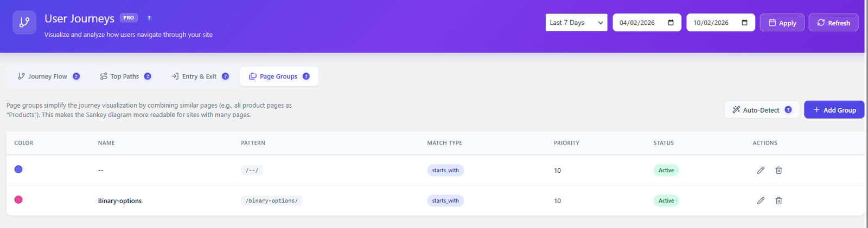868x228 pixels.
Task: Show help for Entry & Exit tab
Action: click(225, 76)
